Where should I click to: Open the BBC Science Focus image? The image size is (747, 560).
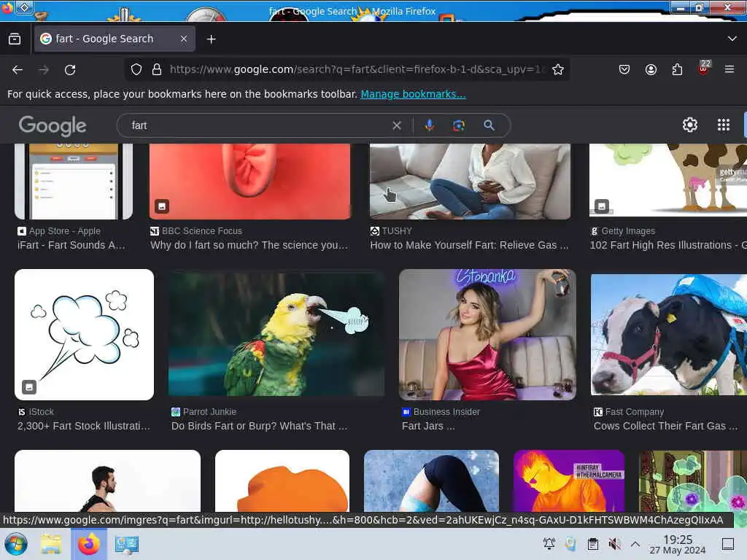coord(249,182)
